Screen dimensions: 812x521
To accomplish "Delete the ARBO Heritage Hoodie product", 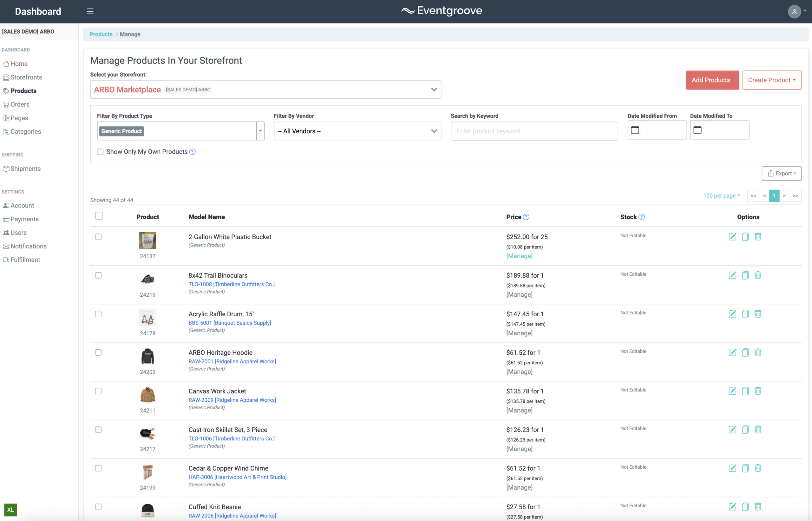I will pyautogui.click(x=758, y=352).
